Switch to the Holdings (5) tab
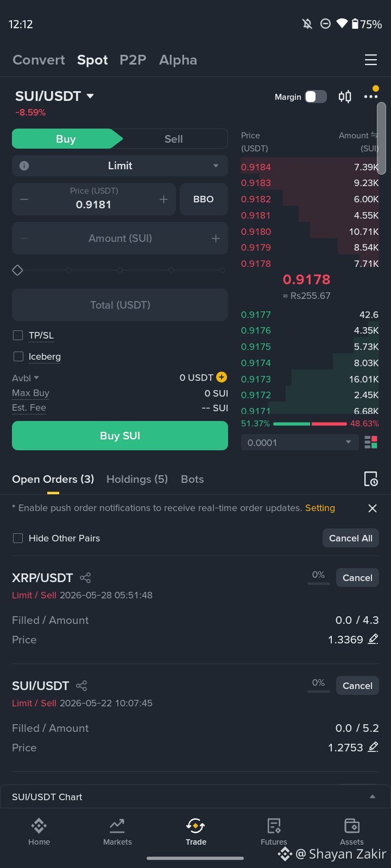Image resolution: width=391 pixels, height=868 pixels. [x=137, y=479]
